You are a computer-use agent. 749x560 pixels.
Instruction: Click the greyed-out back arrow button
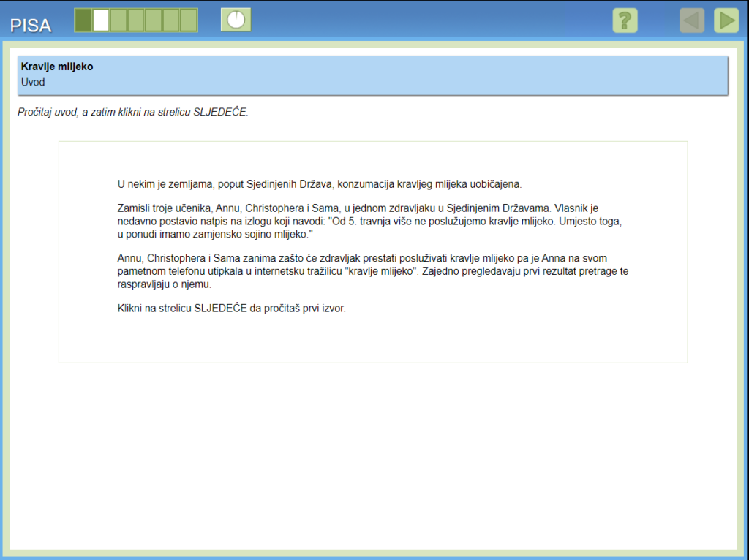[691, 20]
